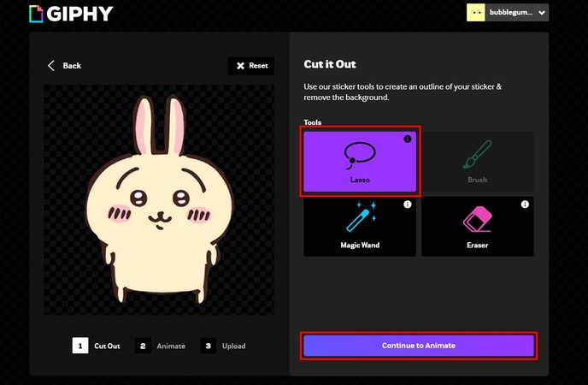Viewport: 588px width, 385px height.
Task: Click the user avatar thumbnail
Action: tap(475, 12)
